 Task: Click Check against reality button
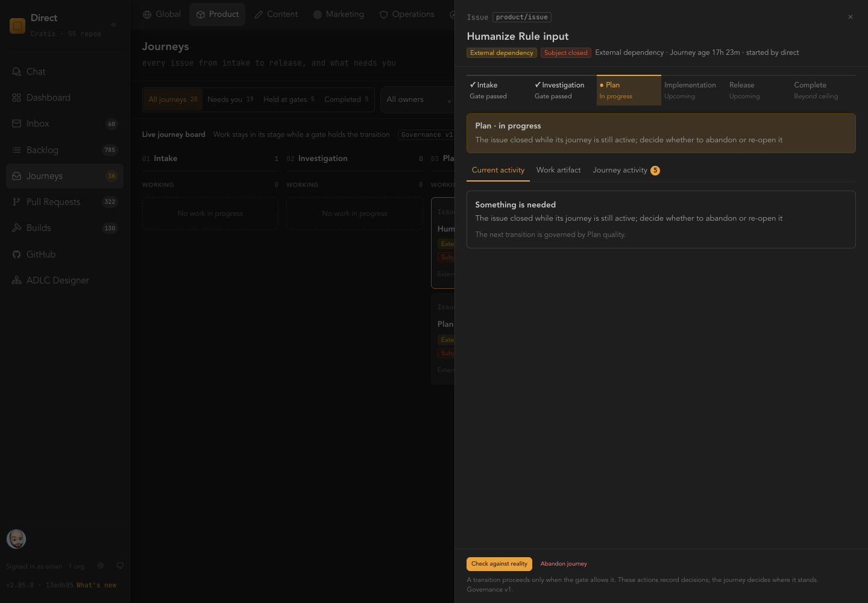tap(499, 564)
